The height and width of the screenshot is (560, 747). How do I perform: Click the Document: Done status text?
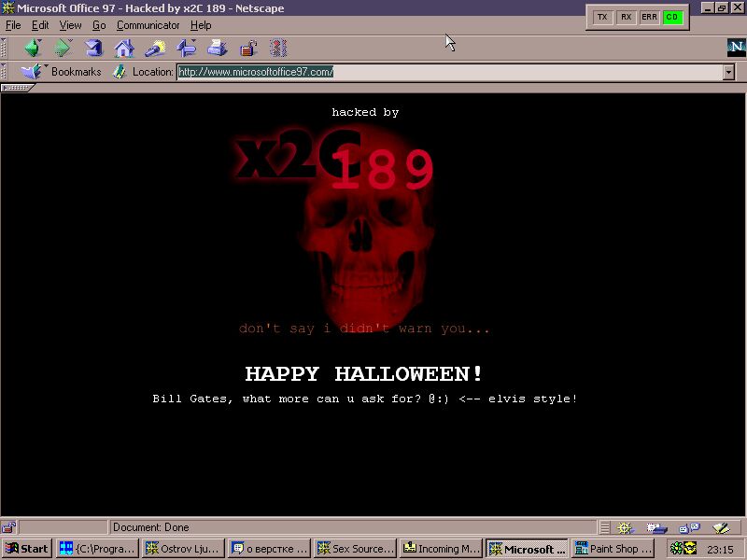coord(151,527)
